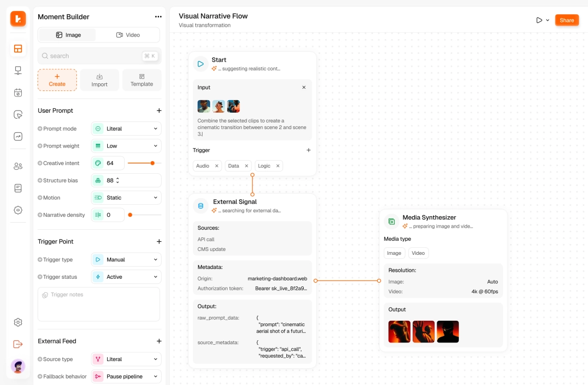Expand the run options chevron

[x=548, y=20]
